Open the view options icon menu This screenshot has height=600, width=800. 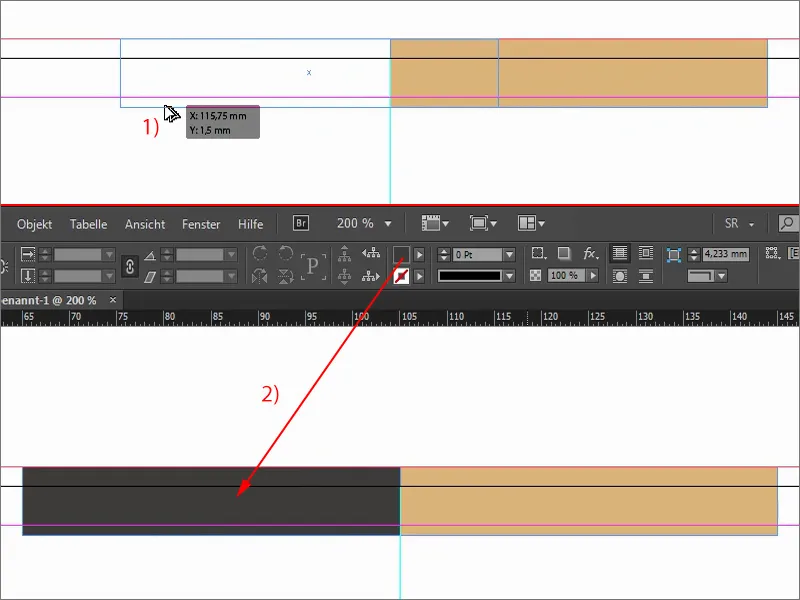[x=435, y=223]
